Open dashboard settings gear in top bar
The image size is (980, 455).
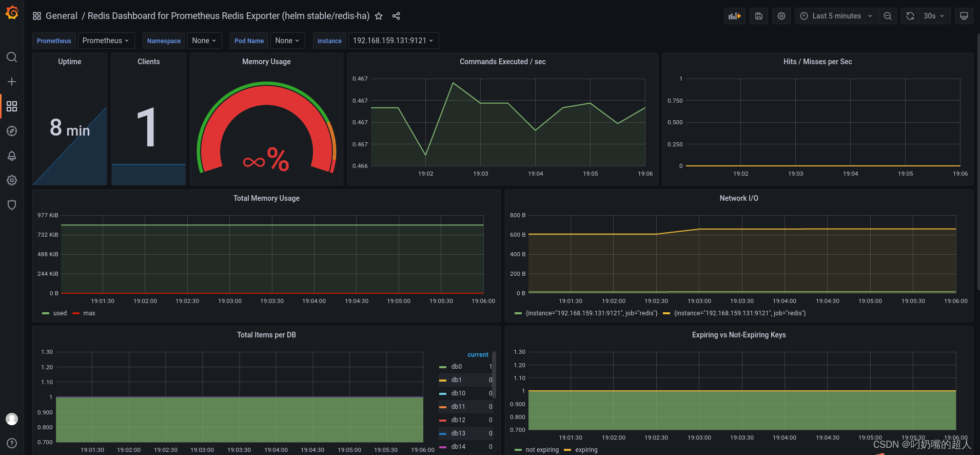[x=781, y=16]
